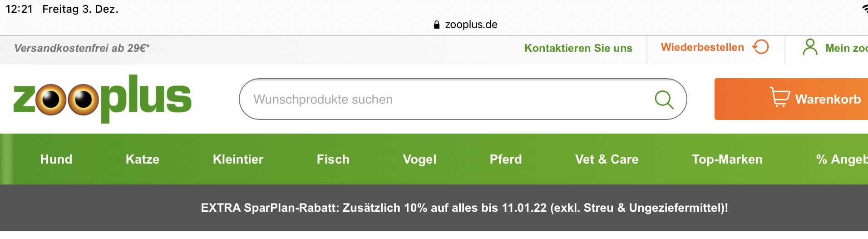Click the EXTRA SparPlan-Rabatt promo banner
The image size is (868, 239).
[x=464, y=208]
